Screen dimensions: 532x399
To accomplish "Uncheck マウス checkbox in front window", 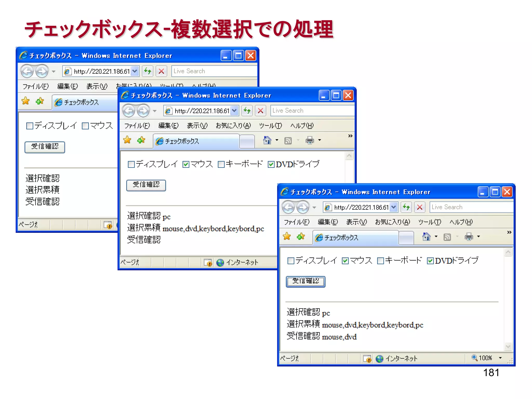I will tap(345, 261).
